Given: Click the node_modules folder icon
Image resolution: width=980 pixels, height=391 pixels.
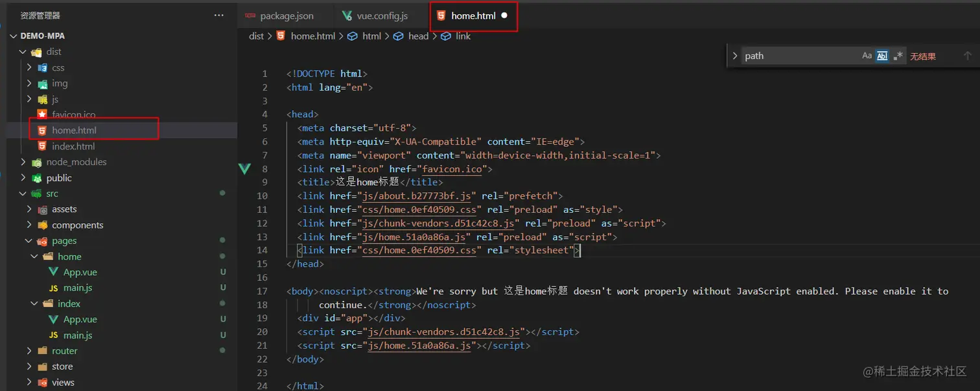Looking at the screenshot, I should click(37, 162).
